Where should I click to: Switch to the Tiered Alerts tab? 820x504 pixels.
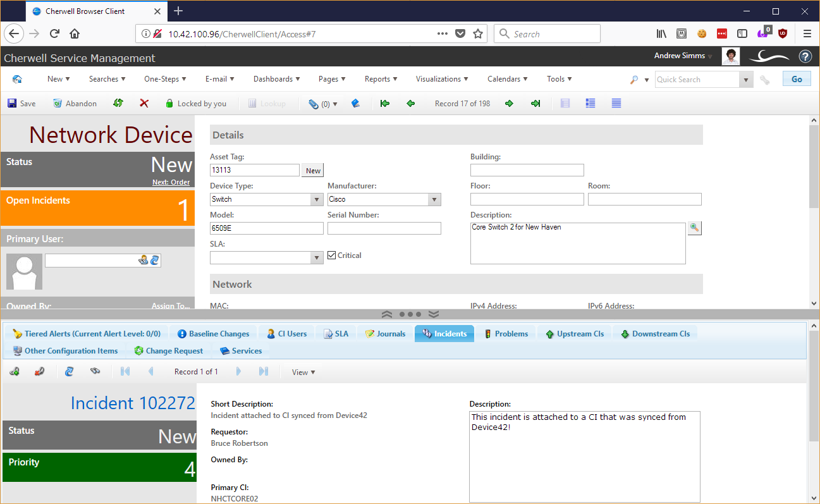click(x=87, y=334)
